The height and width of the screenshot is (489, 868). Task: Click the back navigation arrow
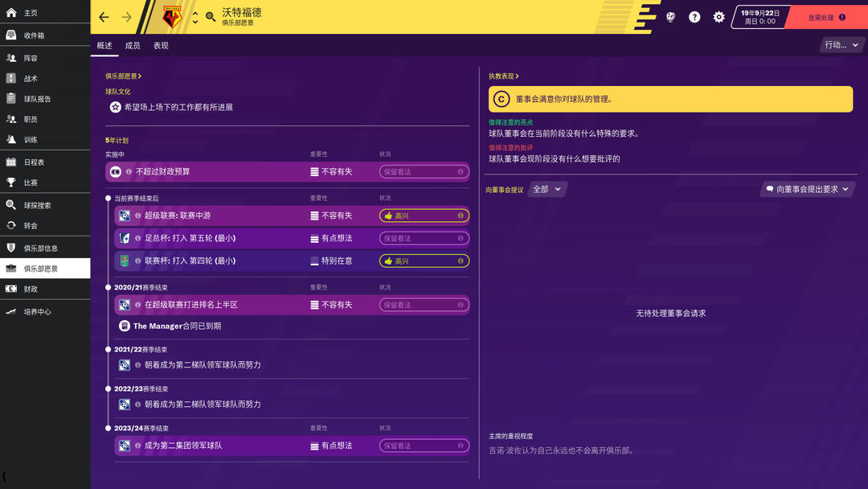tap(103, 16)
